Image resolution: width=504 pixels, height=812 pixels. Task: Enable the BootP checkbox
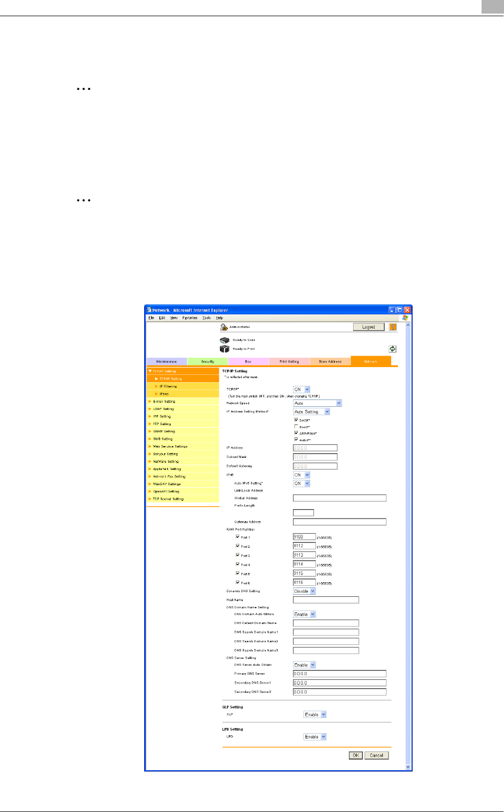point(296,427)
